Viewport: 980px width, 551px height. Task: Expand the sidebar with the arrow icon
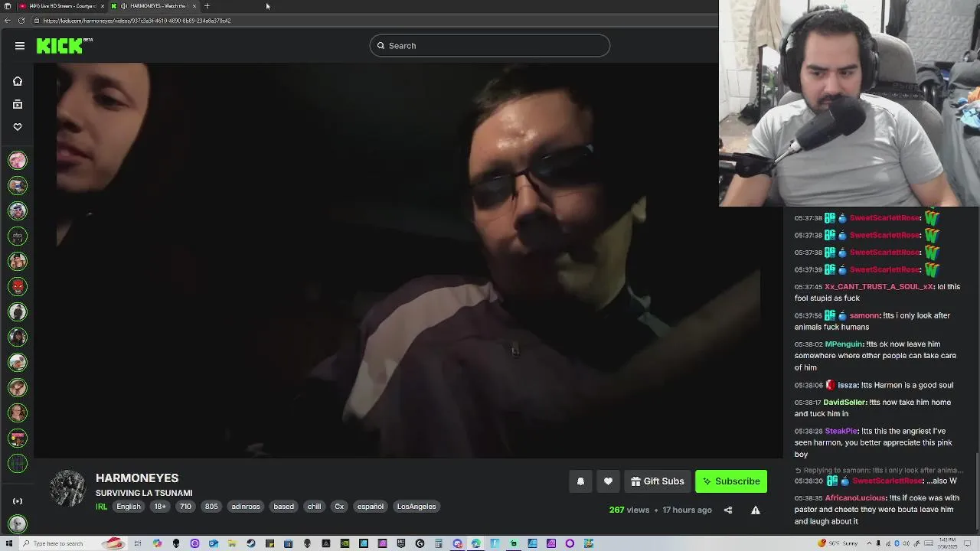(18, 501)
